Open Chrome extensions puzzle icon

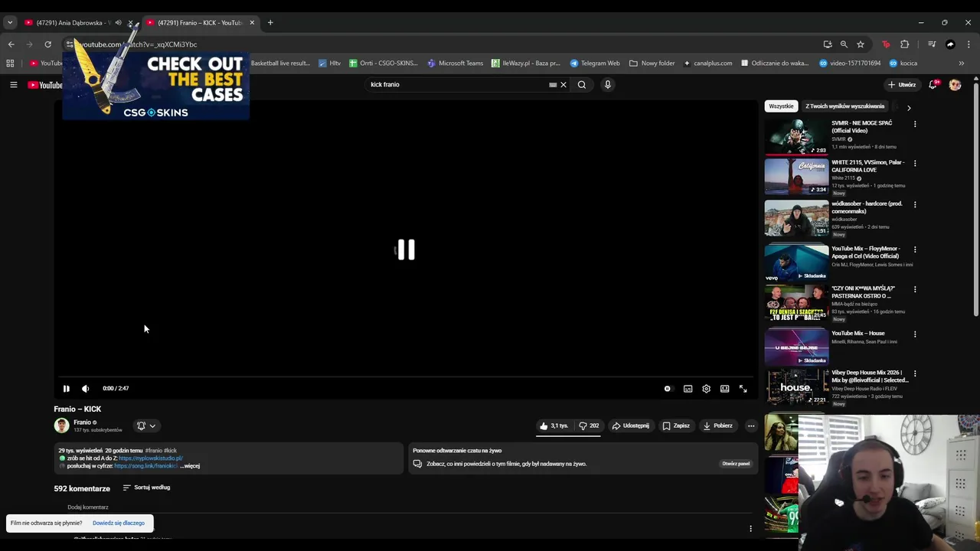[x=904, y=44]
